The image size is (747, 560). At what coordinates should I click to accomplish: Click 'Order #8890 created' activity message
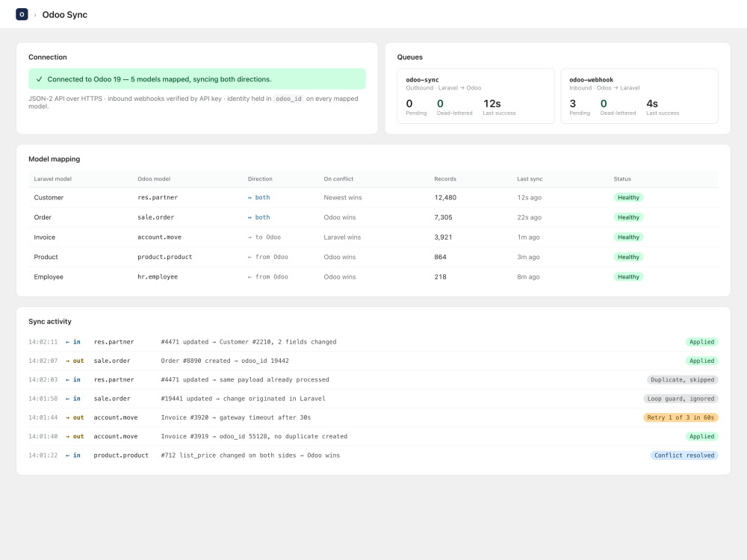coord(225,361)
